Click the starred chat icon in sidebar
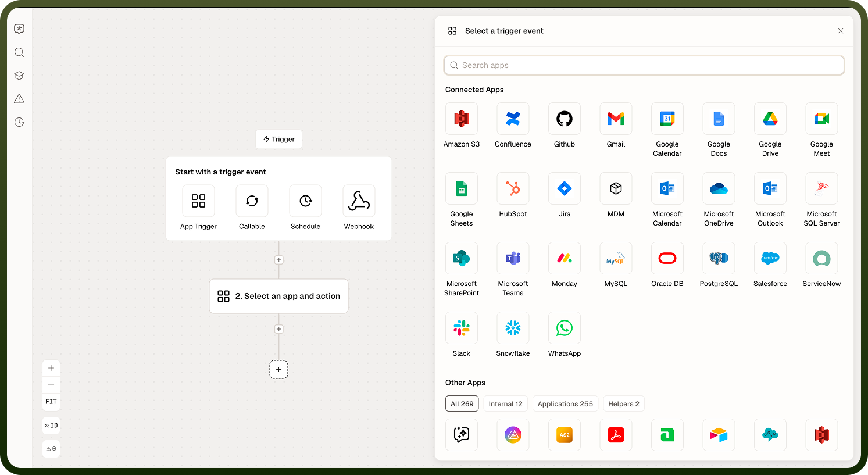 (x=19, y=29)
